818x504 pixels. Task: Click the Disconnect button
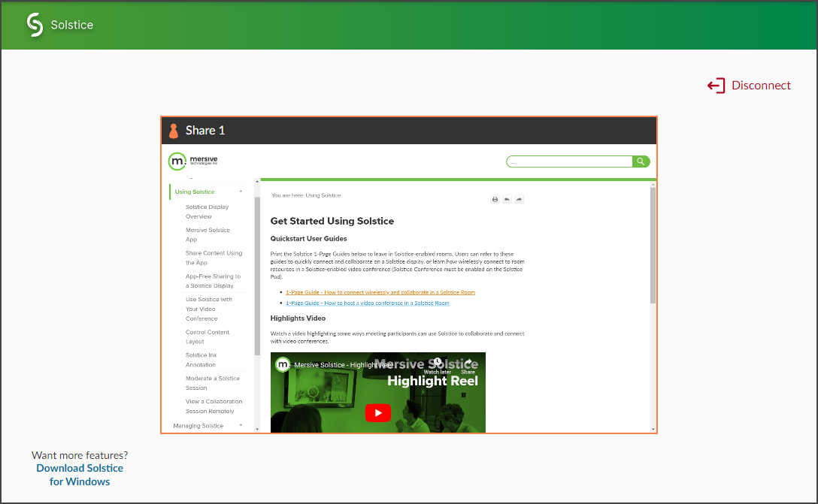pyautogui.click(x=749, y=86)
